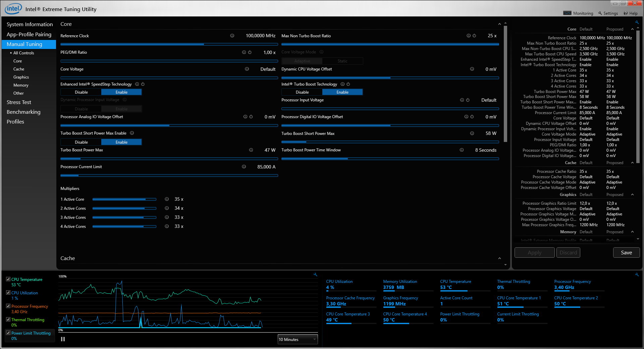The image size is (644, 349).
Task: Collapse the Cache section in main panel
Action: 499,258
